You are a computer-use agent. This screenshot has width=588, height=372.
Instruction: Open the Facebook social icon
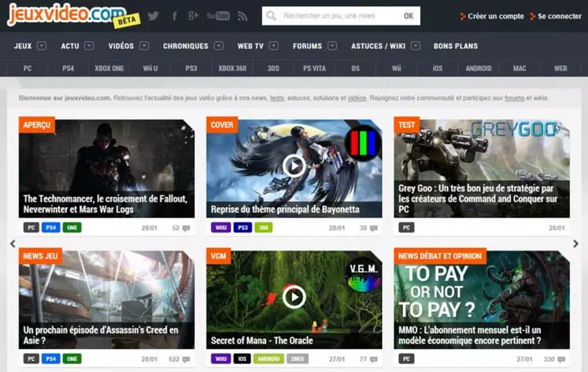point(175,16)
